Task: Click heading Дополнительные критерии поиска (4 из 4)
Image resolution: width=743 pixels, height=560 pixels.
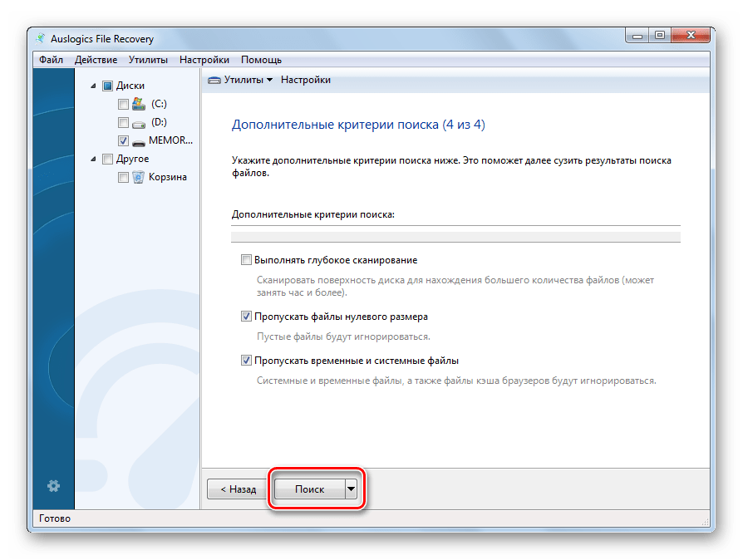Action: pos(358,125)
